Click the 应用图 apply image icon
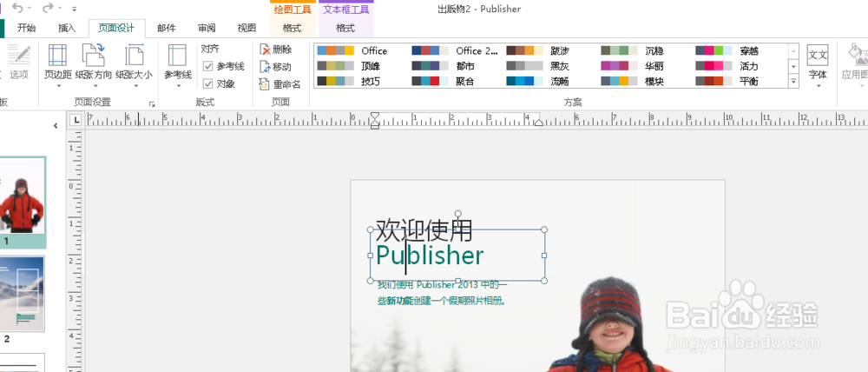 (x=858, y=56)
